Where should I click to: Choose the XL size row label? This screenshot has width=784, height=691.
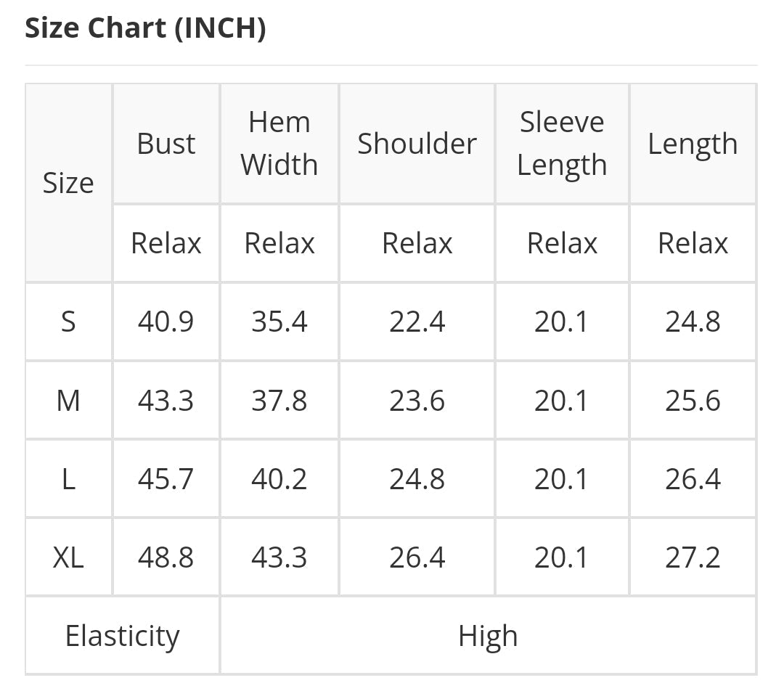[x=68, y=557]
